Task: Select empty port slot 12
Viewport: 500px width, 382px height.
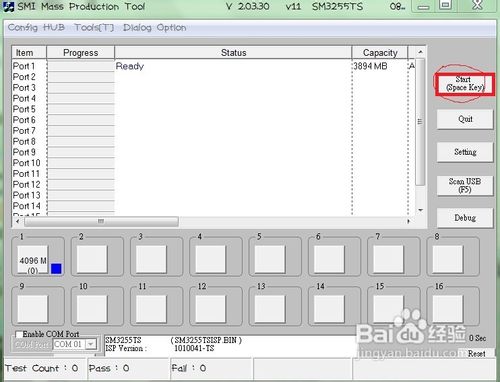Action: point(211,309)
